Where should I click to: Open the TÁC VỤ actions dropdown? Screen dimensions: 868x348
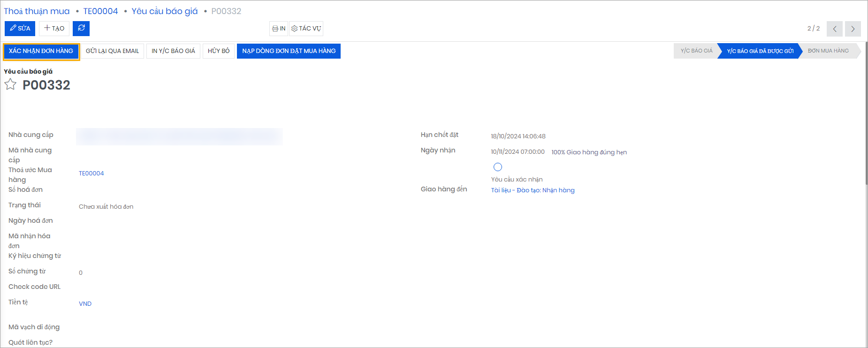(x=306, y=29)
